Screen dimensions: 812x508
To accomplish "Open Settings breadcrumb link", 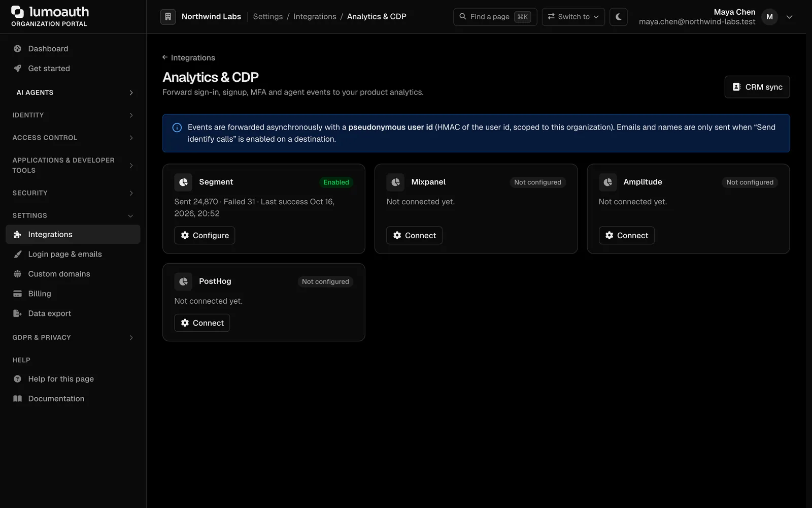I will [x=268, y=17].
